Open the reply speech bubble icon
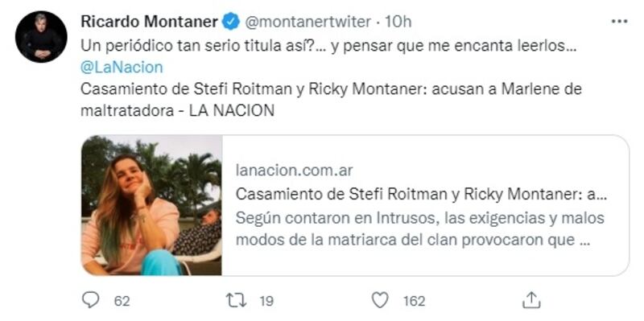Image resolution: width=644 pixels, height=321 pixels. point(90,300)
